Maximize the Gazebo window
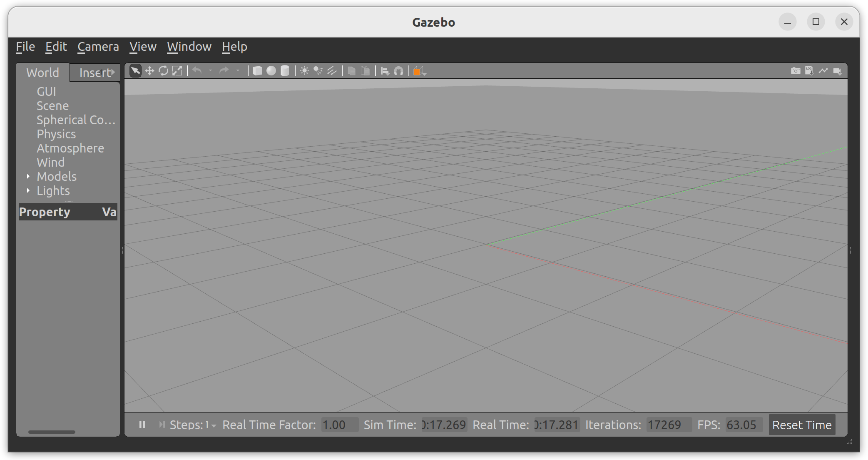868x460 pixels. 816,22
